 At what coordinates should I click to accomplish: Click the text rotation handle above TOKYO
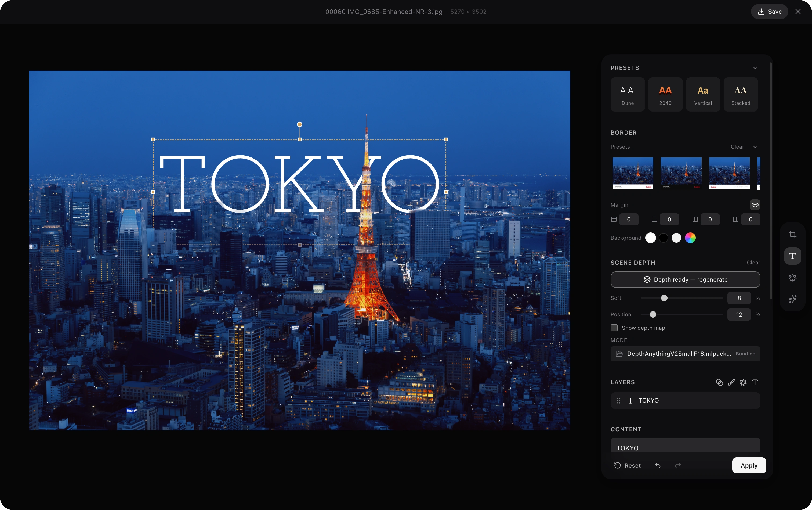coord(299,124)
